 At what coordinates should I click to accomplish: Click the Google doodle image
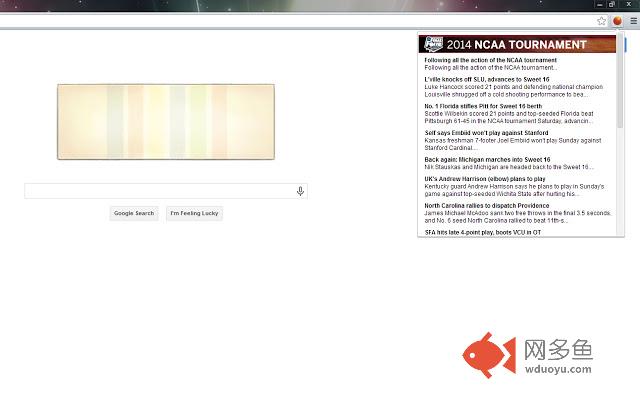tap(166, 122)
